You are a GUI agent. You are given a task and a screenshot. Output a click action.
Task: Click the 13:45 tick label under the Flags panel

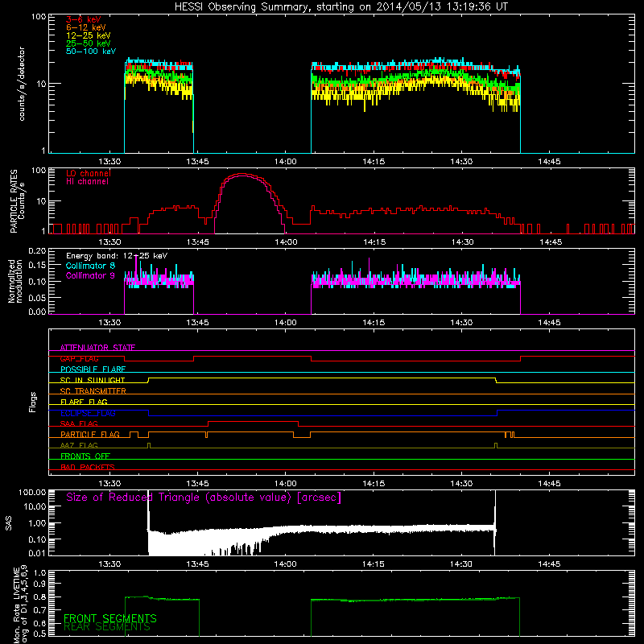[197, 484]
